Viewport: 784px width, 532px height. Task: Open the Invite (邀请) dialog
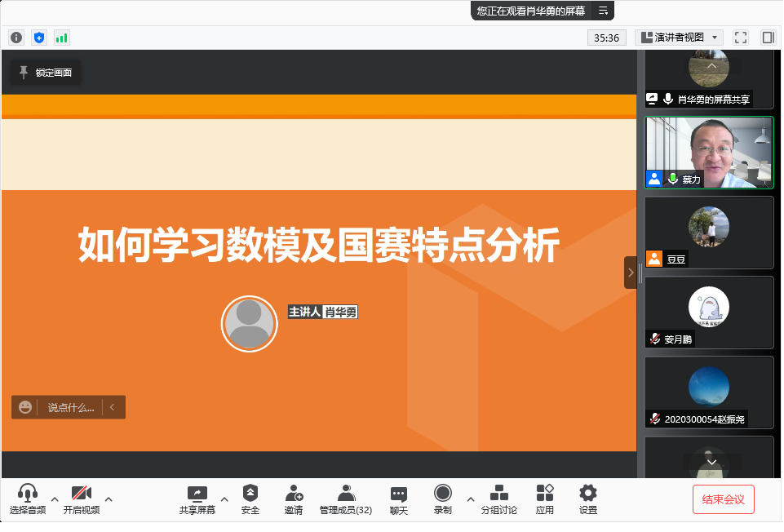click(294, 499)
